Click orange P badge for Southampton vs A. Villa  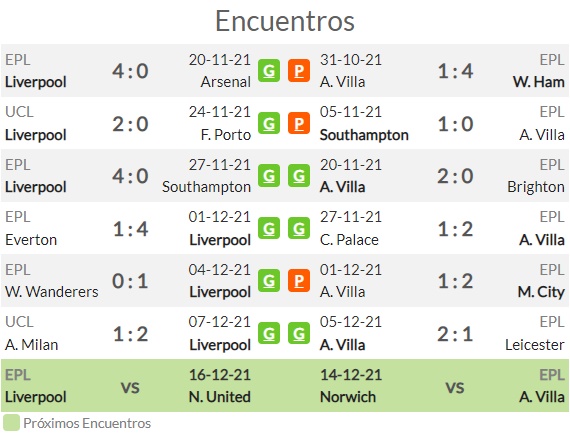[299, 123]
